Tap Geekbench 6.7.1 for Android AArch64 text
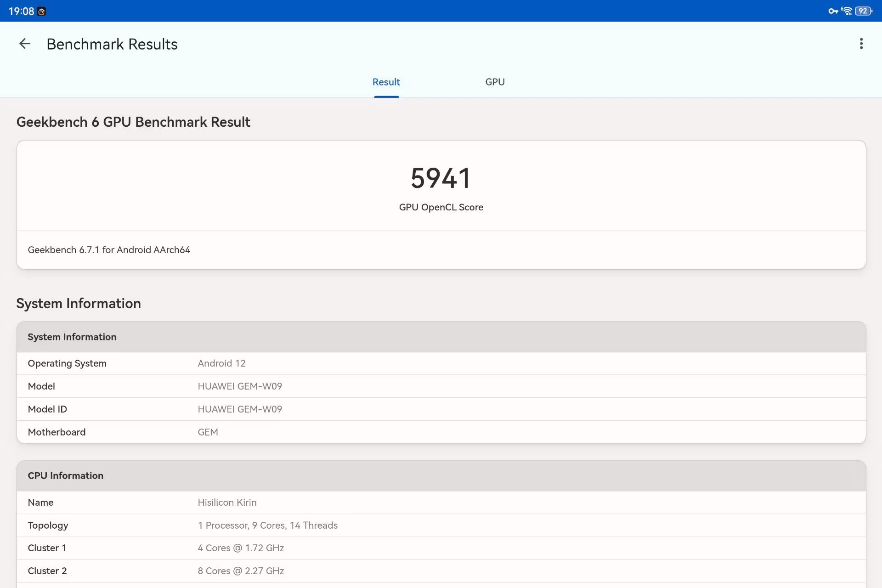 [109, 250]
